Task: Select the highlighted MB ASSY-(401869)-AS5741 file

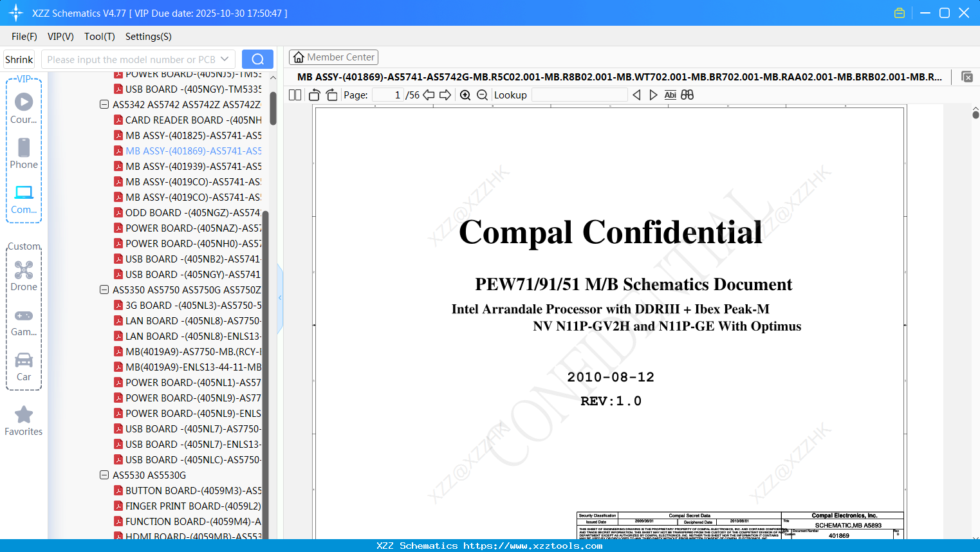Action: coord(187,151)
